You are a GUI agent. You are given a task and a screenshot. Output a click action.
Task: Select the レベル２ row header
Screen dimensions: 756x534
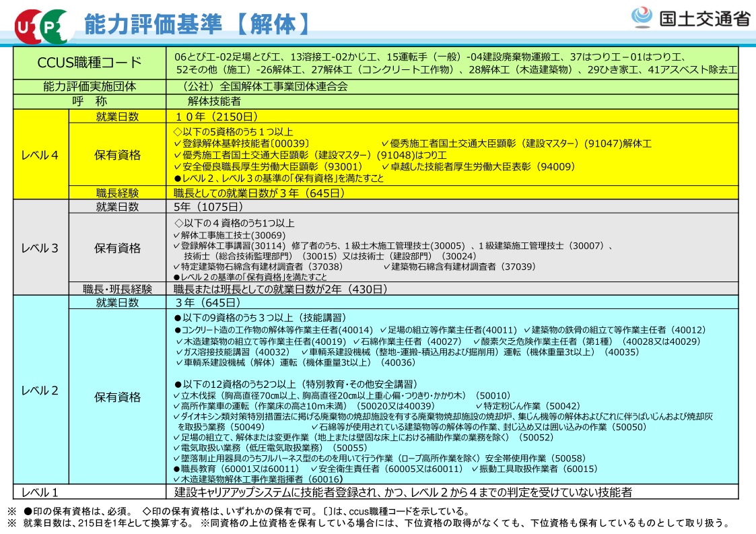coord(40,391)
